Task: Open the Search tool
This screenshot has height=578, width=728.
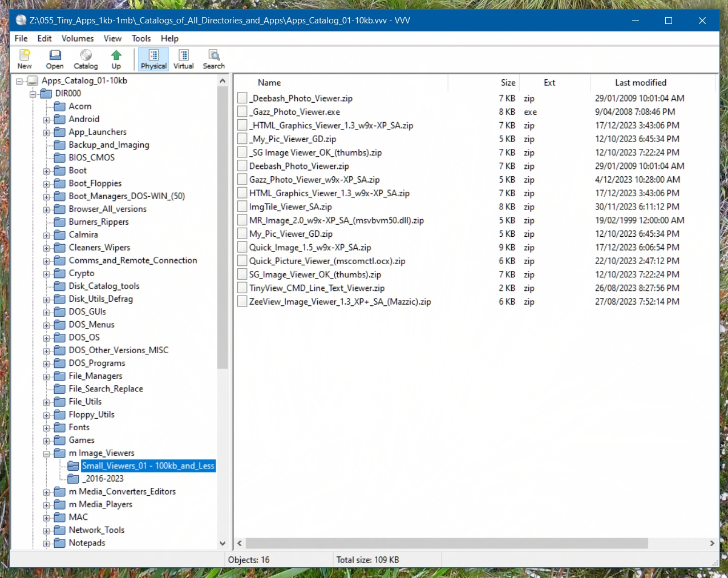Action: [x=214, y=59]
